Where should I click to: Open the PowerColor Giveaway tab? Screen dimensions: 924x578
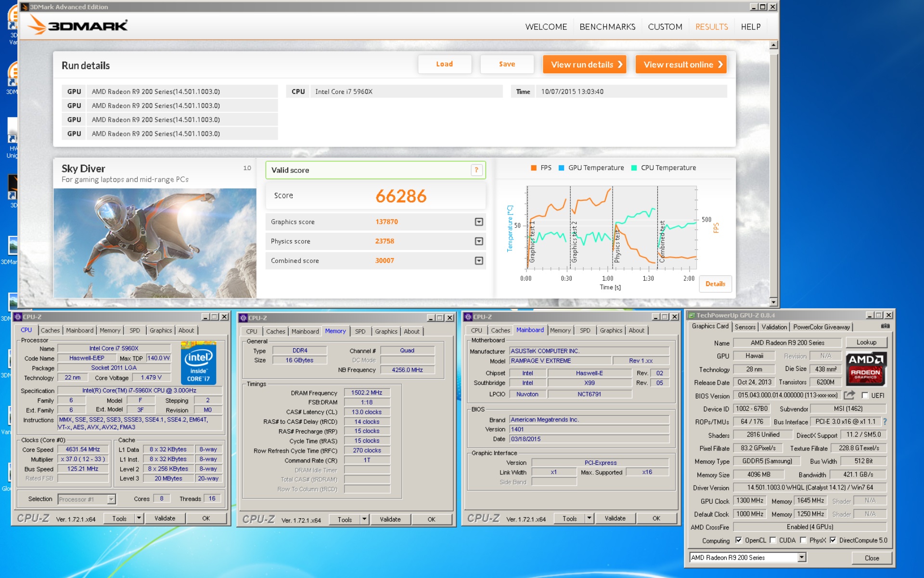[821, 327]
